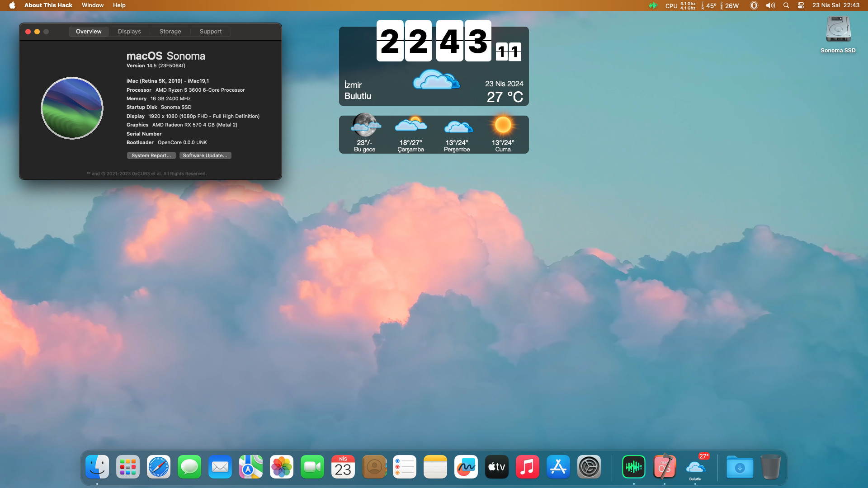
Task: Open the Photos app icon
Action: [282, 467]
